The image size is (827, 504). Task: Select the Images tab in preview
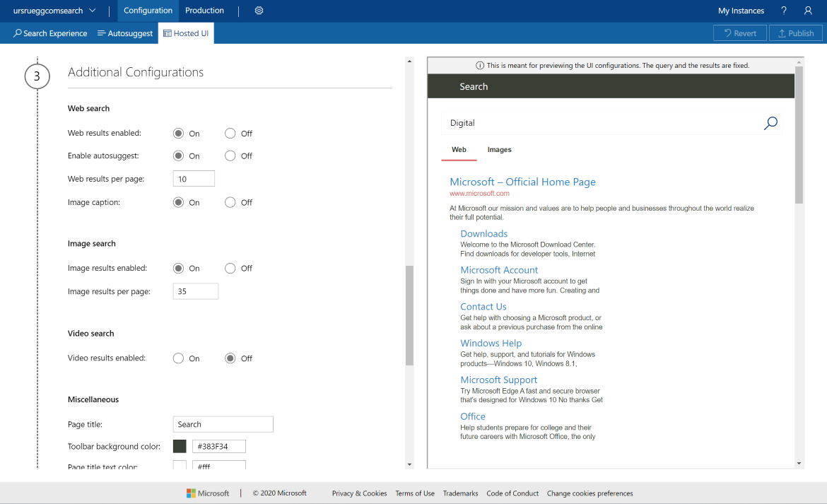tap(500, 150)
